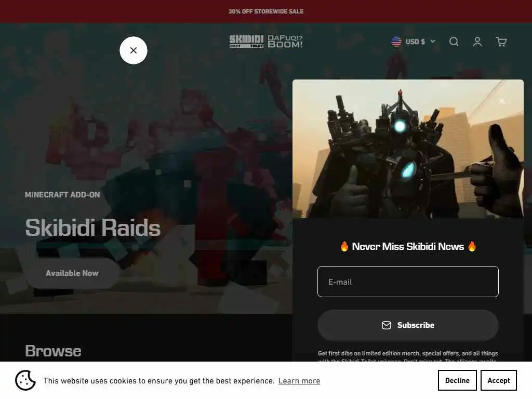The height and width of the screenshot is (399, 532).
Task: Open the Learn more cookie link
Action: pos(299,381)
